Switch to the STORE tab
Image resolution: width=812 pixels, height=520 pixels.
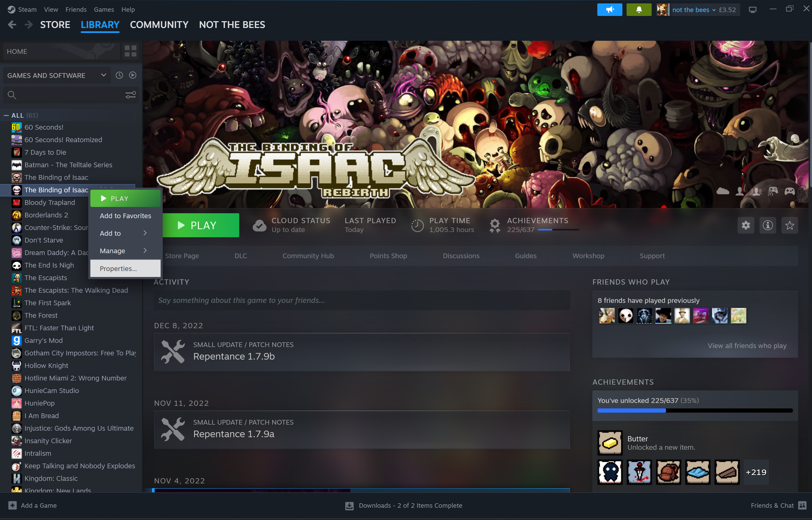(x=55, y=25)
